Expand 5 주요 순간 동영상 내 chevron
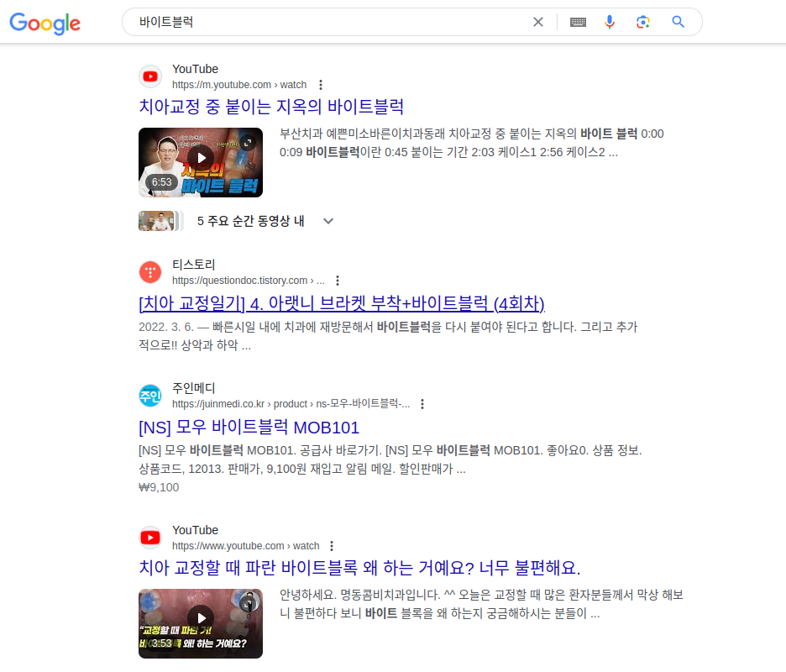 click(328, 221)
